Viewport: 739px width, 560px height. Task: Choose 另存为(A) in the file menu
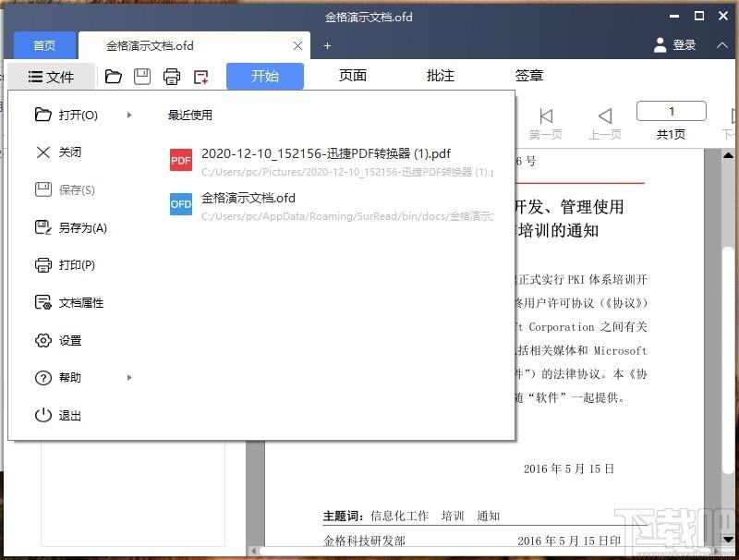85,227
